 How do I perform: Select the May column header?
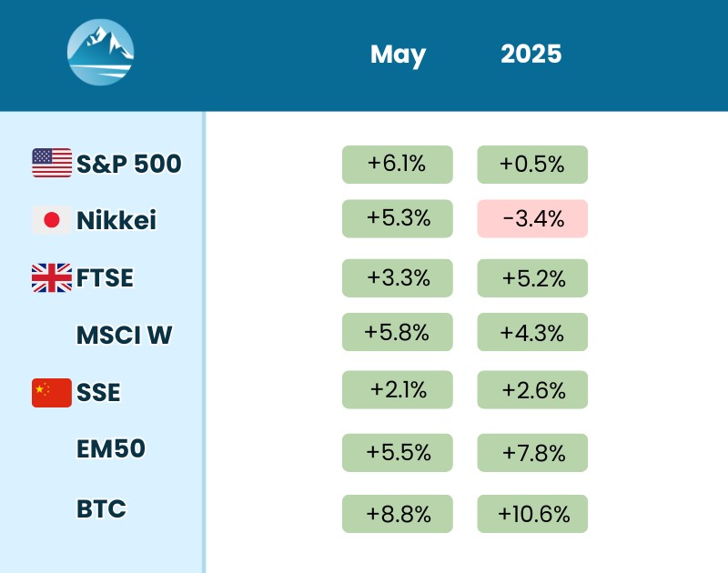coord(398,55)
